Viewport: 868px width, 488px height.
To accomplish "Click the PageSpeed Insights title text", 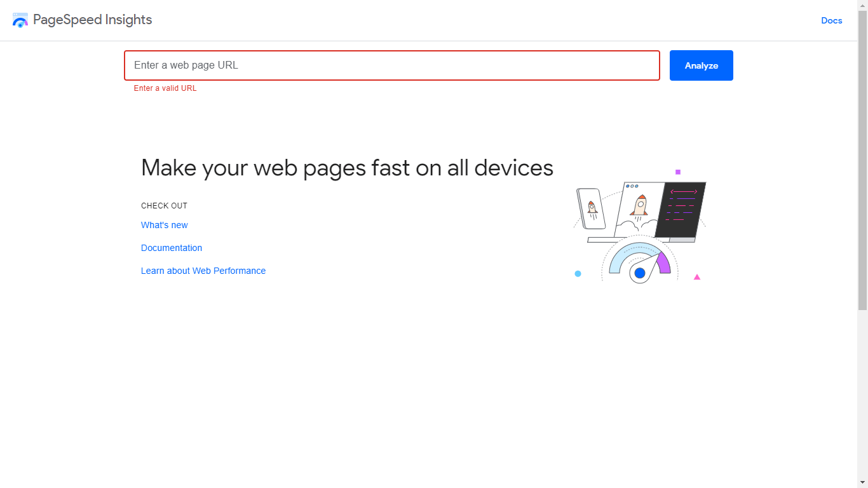I will point(93,20).
